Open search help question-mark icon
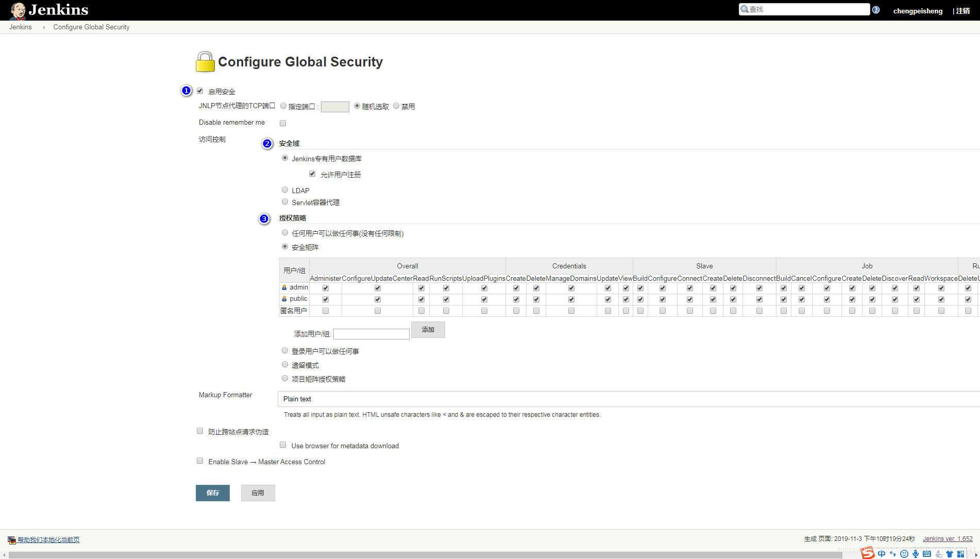 tap(876, 10)
